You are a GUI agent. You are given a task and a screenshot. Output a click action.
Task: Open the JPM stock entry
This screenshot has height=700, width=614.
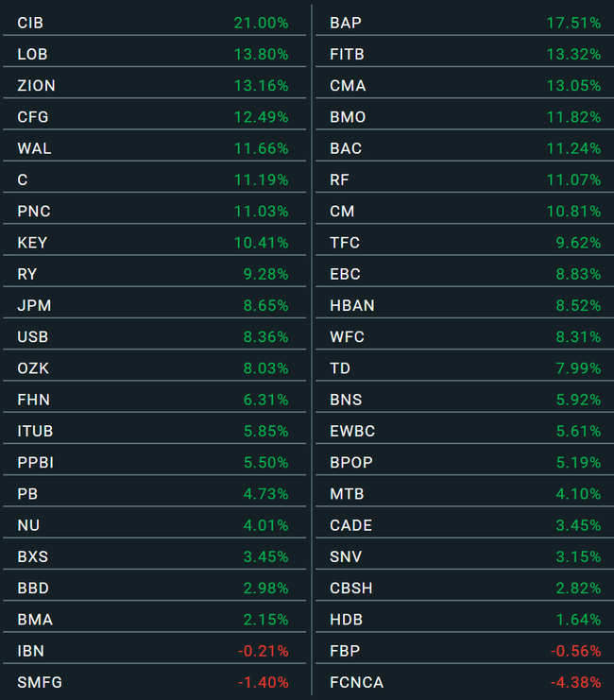[x=32, y=305]
